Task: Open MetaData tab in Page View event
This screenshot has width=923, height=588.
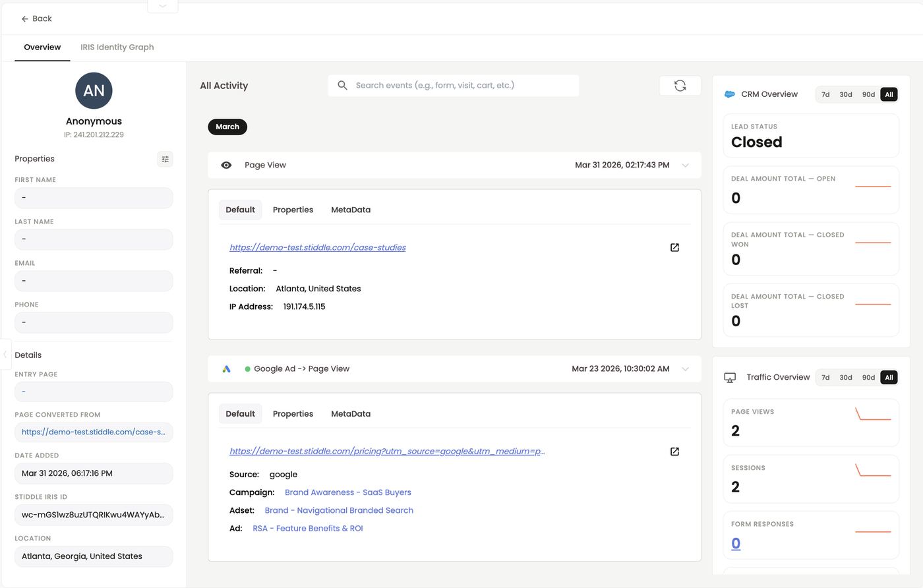Action: point(351,210)
